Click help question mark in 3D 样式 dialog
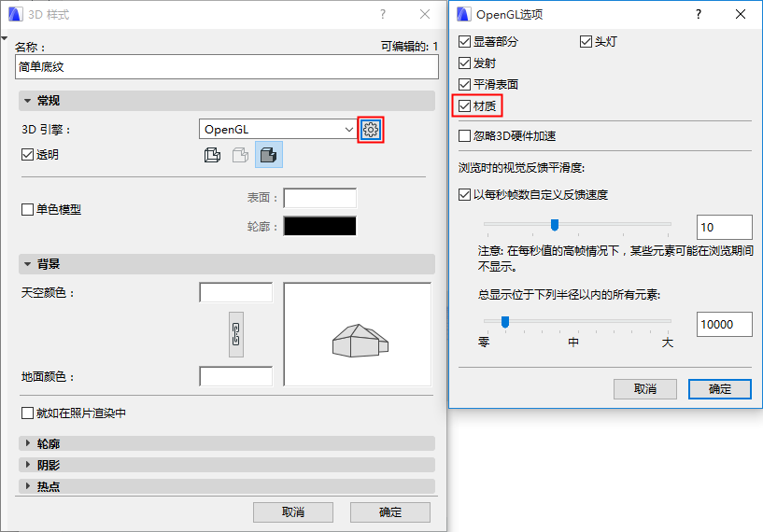 [383, 15]
